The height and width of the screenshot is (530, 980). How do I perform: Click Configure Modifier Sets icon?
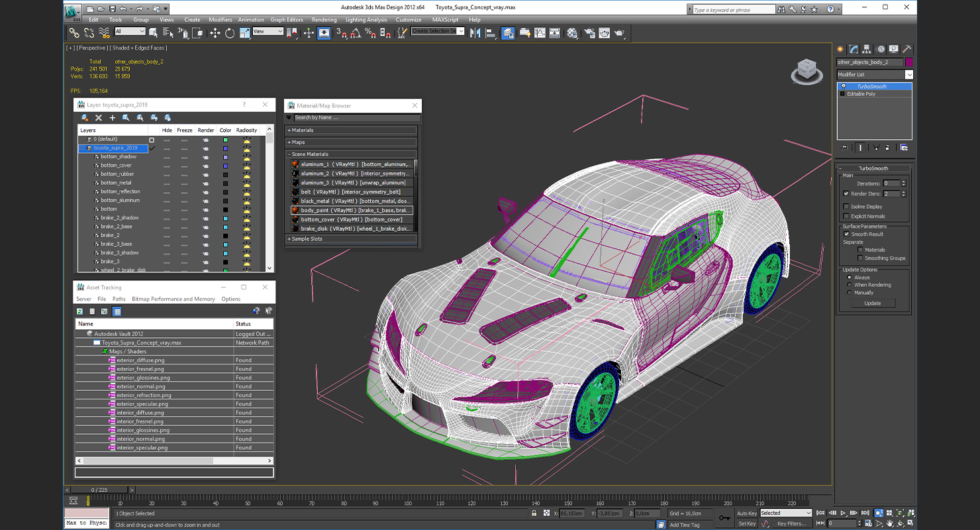(x=904, y=147)
